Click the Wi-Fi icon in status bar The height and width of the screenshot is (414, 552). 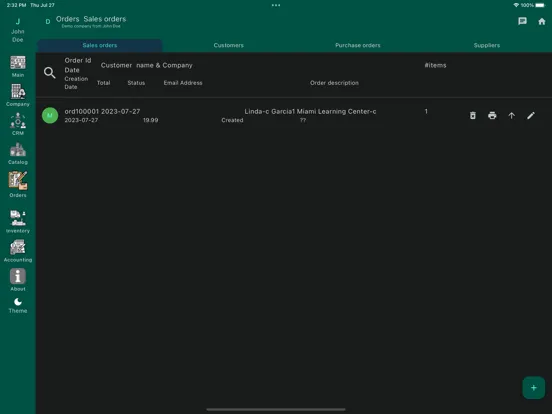[516, 5]
